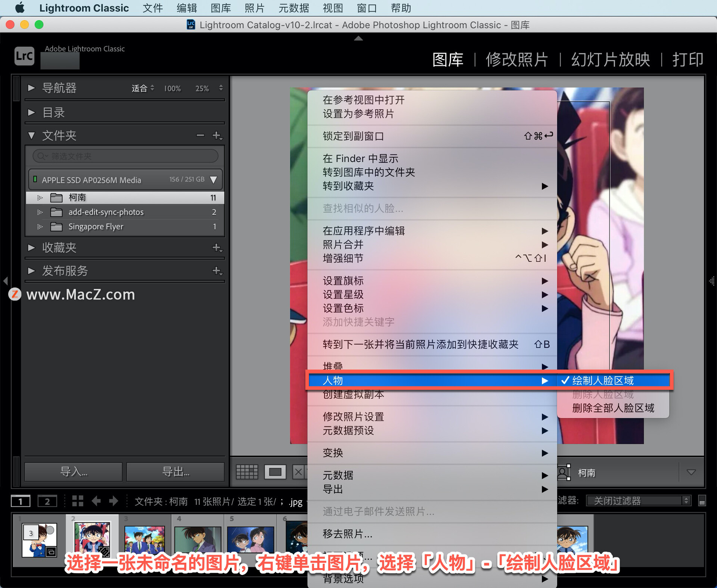Go forward with the right arrow icon
Screen dimensions: 717x588
pyautogui.click(x=114, y=501)
